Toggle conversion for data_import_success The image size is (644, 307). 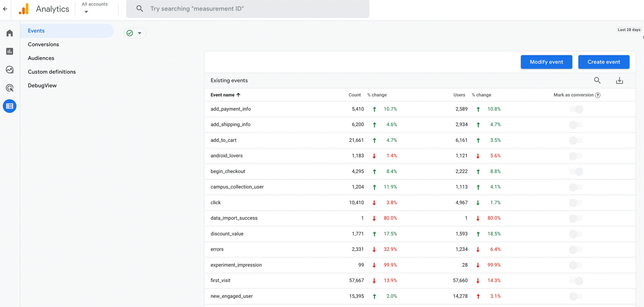(576, 218)
